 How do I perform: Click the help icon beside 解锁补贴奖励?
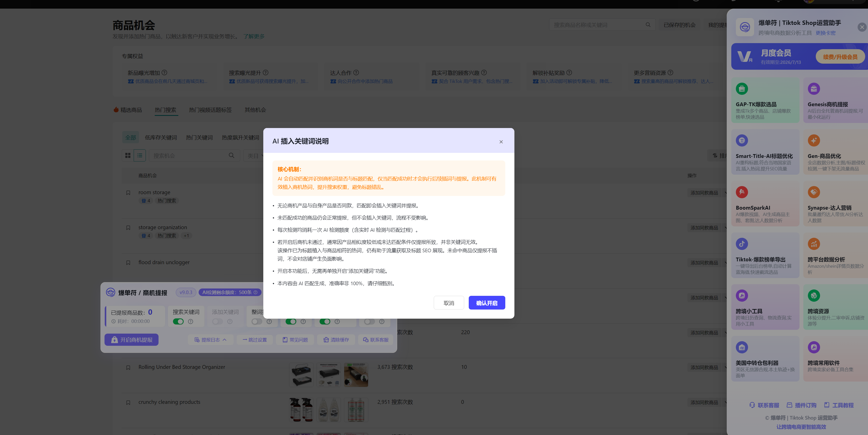(x=569, y=72)
